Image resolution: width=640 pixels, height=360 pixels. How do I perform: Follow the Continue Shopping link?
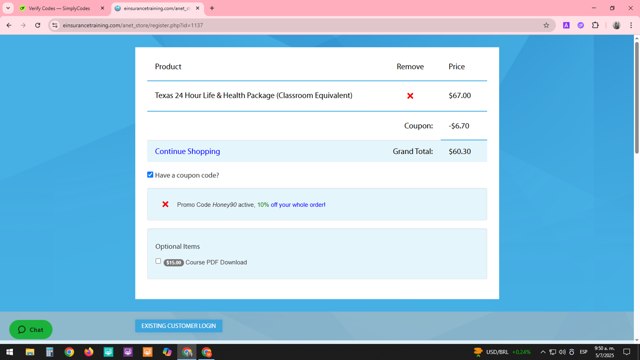[x=187, y=151]
